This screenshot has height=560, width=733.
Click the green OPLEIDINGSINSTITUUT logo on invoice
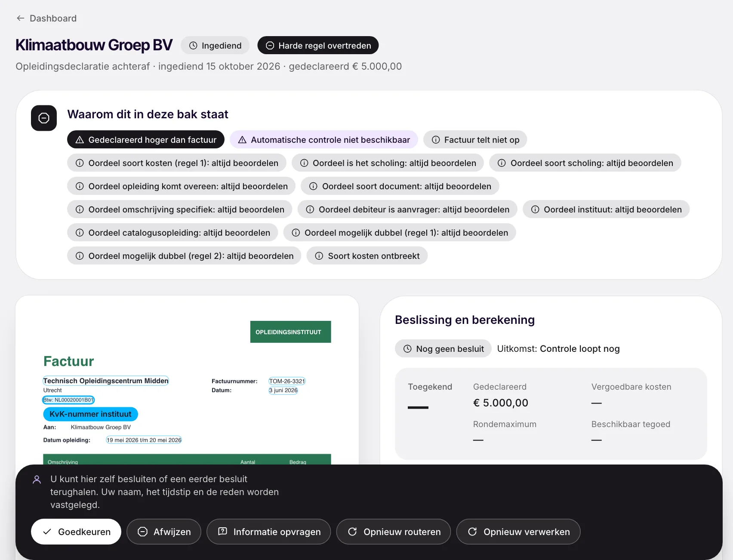(x=291, y=332)
